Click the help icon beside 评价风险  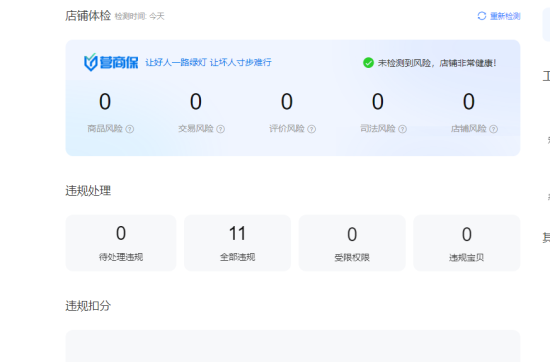(311, 129)
